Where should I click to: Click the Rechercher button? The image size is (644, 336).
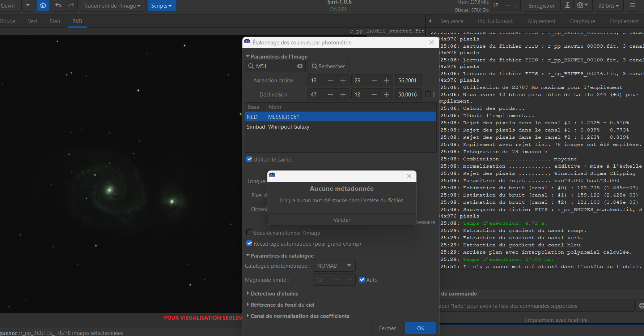pyautogui.click(x=329, y=66)
